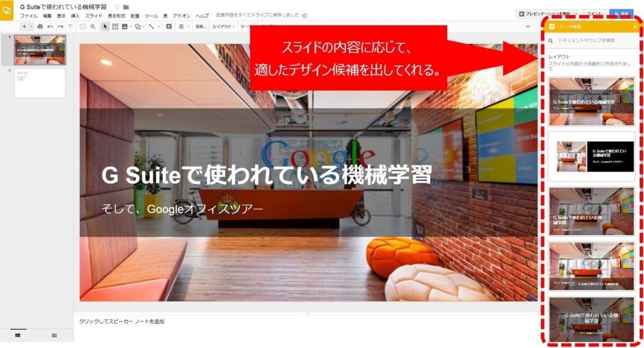The height and width of the screenshot is (348, 644).
Task: Open the ツール menu
Action: [x=151, y=16]
